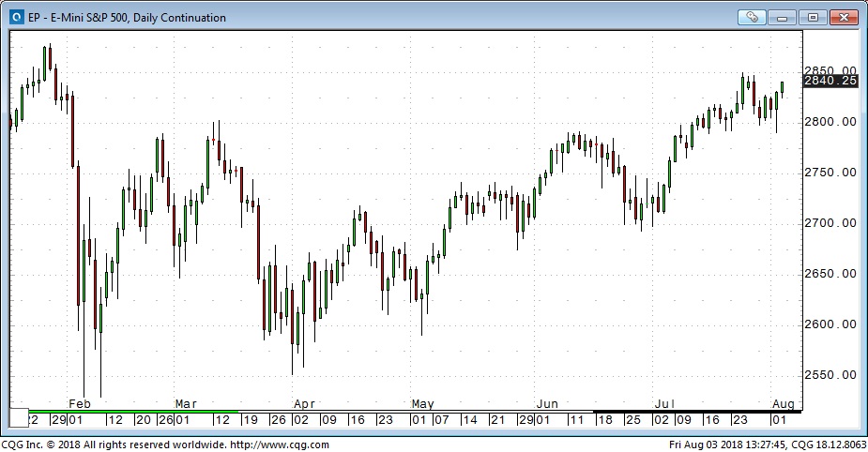The width and height of the screenshot is (868, 452).
Task: Click the May month label on the time axis
Action: pos(423,404)
